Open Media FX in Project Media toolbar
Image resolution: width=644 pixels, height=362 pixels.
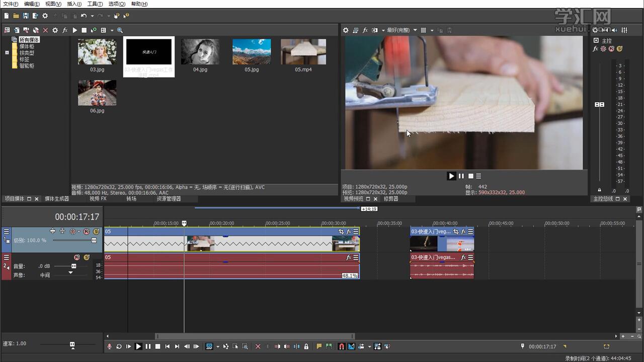[x=65, y=30]
